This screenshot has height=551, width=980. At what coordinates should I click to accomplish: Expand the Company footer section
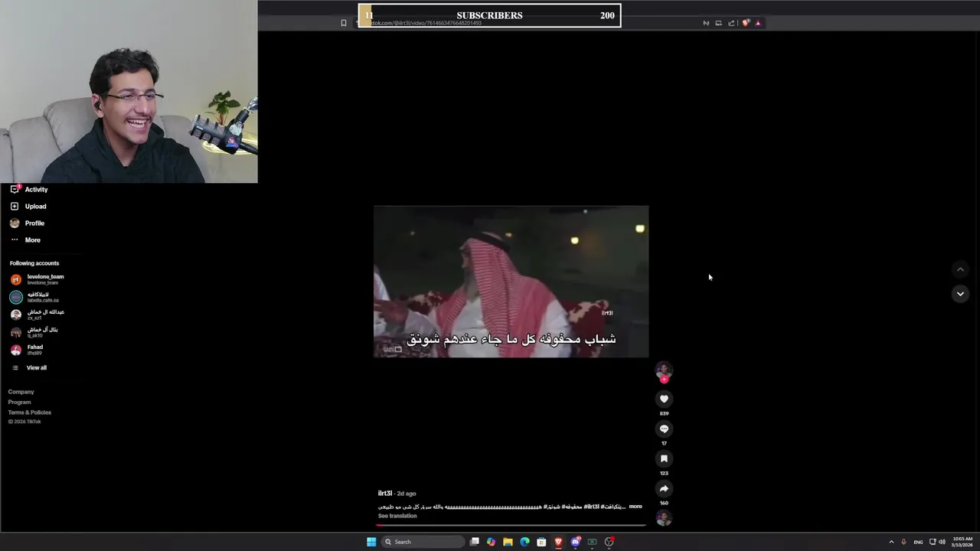point(21,392)
